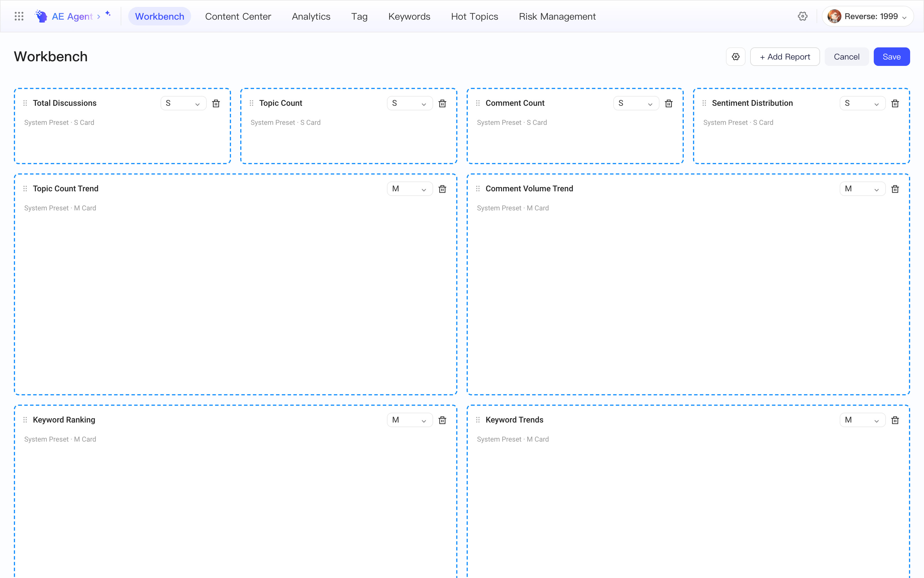Click the AE Agent logo icon
The height and width of the screenshot is (578, 924).
pos(41,16)
